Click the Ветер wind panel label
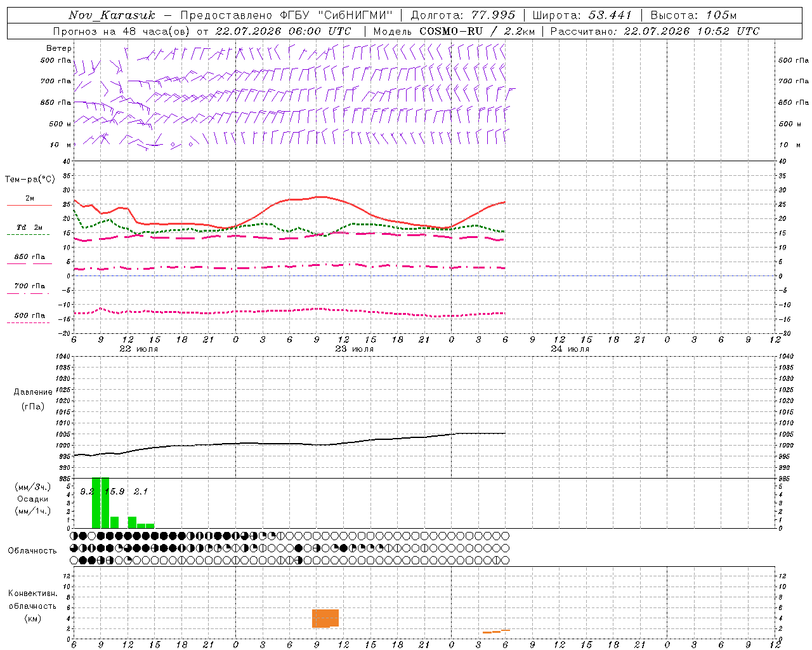The width and height of the screenshot is (812, 650). [59, 48]
